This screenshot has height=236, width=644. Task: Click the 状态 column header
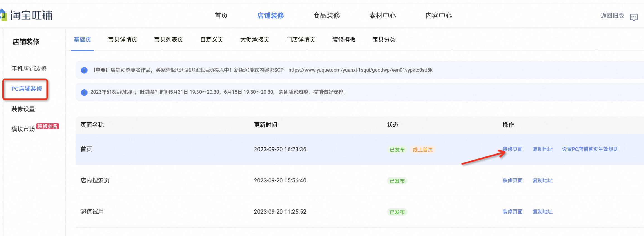point(393,125)
